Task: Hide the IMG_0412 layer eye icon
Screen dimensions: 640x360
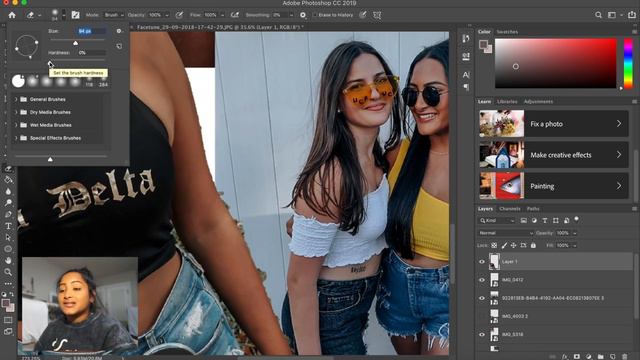Action: click(x=482, y=280)
